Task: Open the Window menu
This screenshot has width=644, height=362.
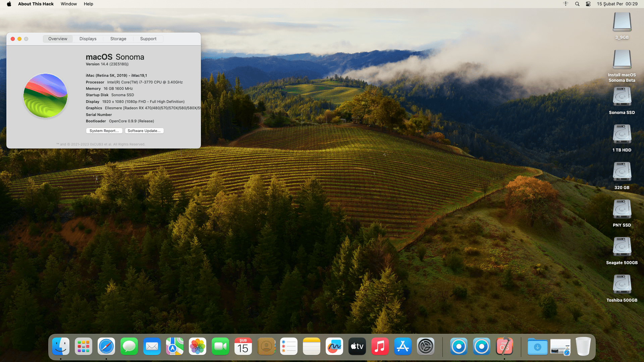Action: pyautogui.click(x=69, y=4)
